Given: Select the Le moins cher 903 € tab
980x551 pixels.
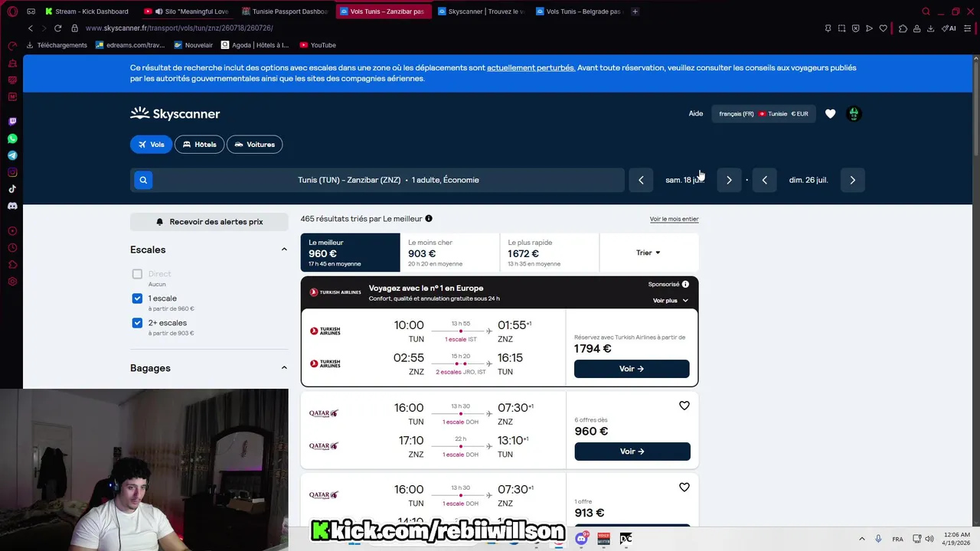Looking at the screenshot, I should [x=449, y=253].
